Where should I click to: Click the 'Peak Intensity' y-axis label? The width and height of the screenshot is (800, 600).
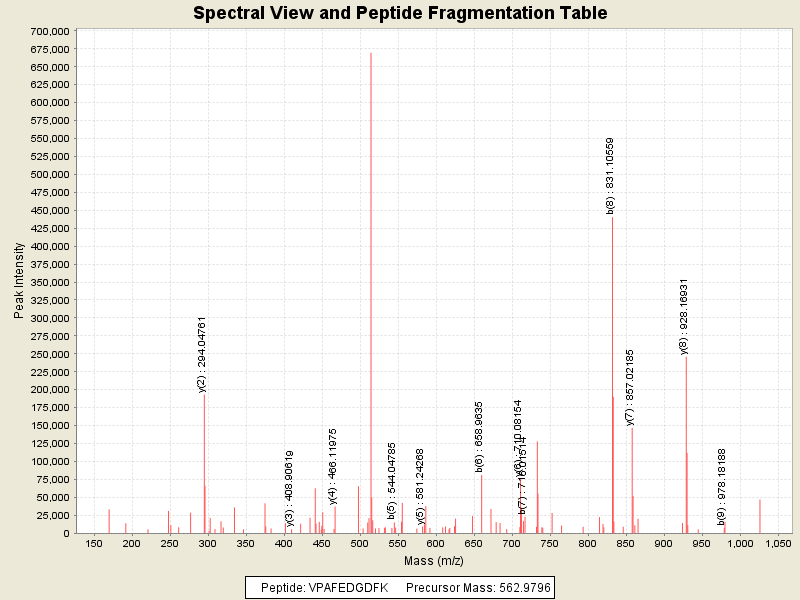pyautogui.click(x=19, y=282)
